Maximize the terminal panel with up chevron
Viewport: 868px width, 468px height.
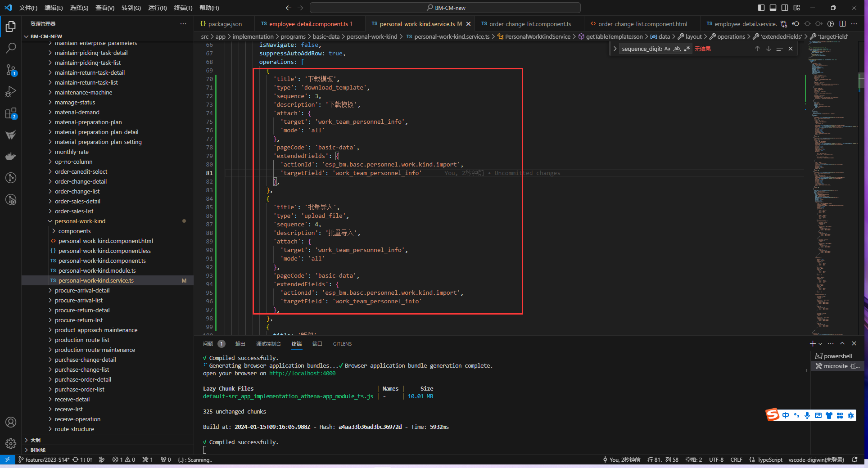(x=842, y=343)
